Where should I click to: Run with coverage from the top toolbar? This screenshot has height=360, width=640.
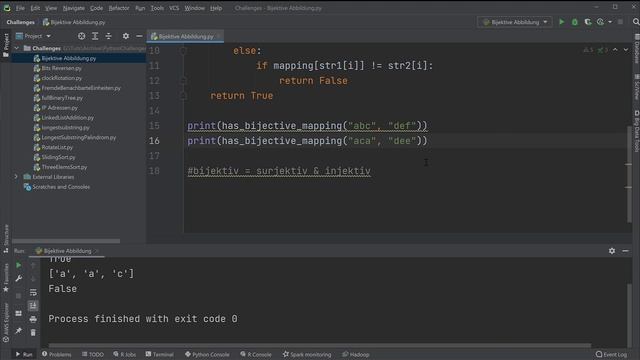click(x=588, y=22)
